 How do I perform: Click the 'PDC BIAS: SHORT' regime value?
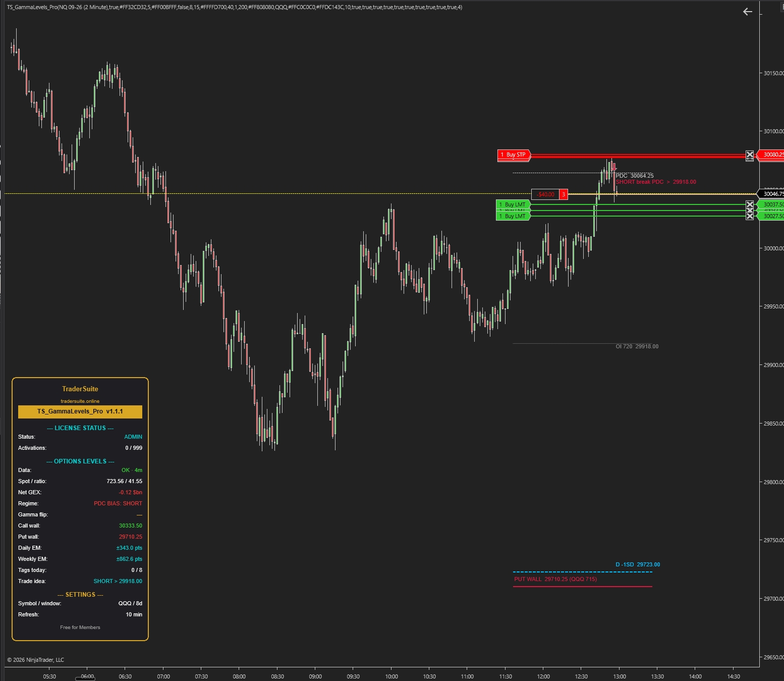(118, 503)
